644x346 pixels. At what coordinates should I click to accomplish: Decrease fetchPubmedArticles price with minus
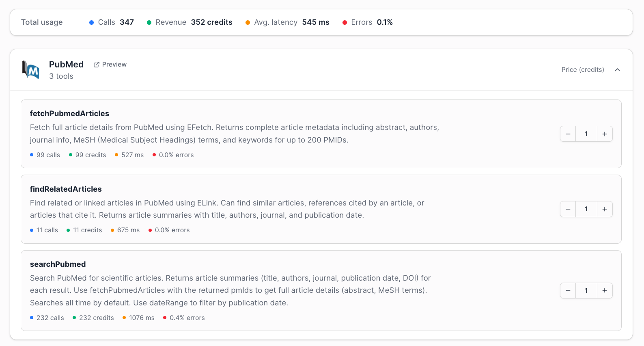[568, 134]
